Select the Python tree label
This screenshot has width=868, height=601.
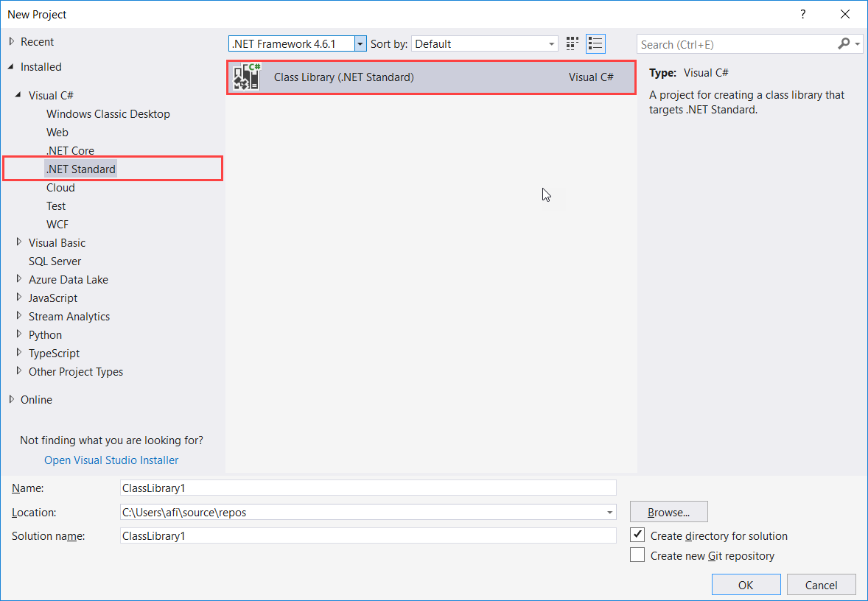pos(45,335)
